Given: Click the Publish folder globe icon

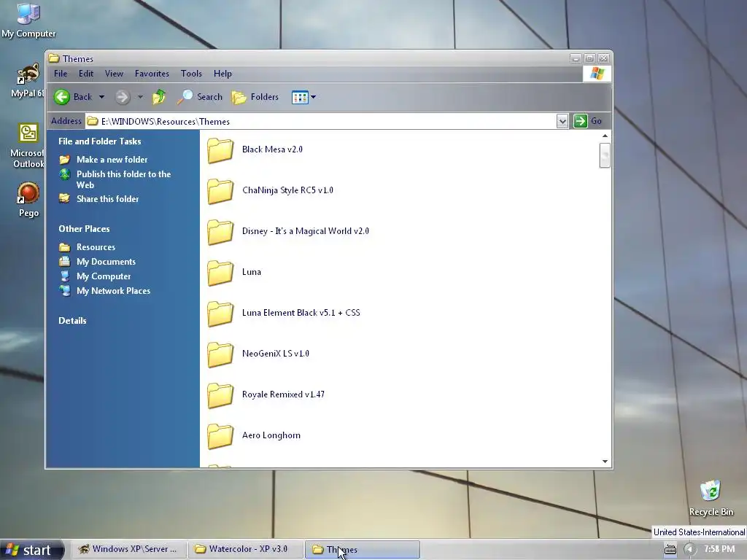Looking at the screenshot, I should point(65,174).
